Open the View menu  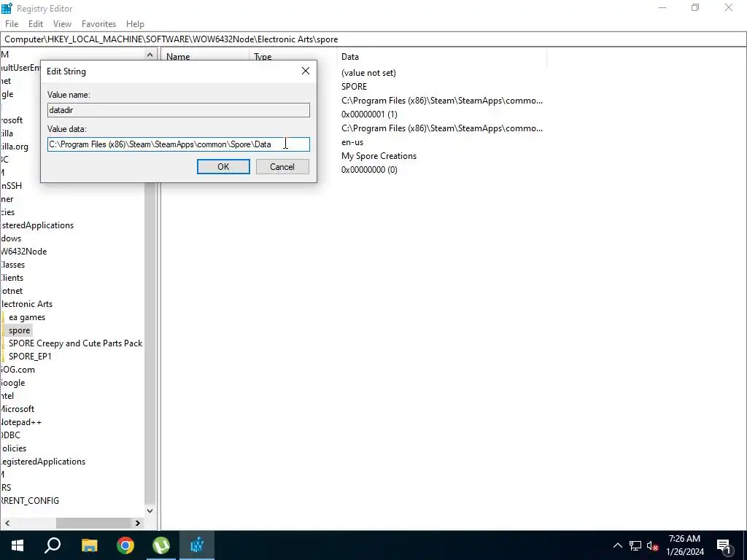pyautogui.click(x=62, y=24)
